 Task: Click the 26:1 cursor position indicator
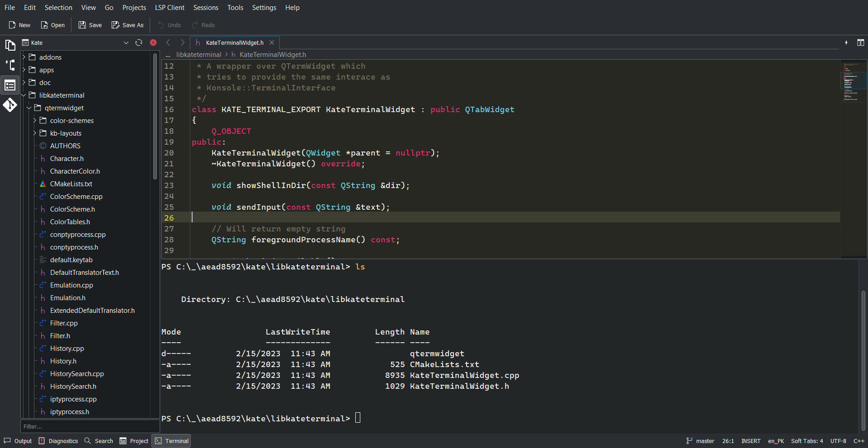(728, 441)
